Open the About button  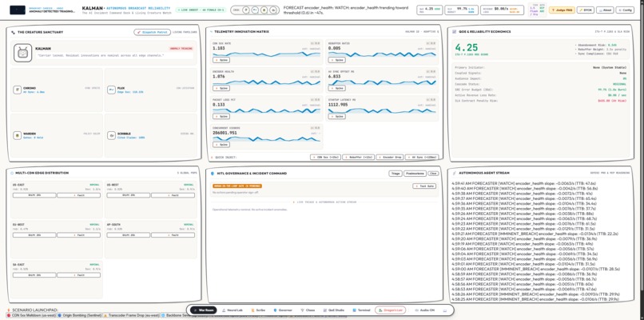tap(605, 10)
